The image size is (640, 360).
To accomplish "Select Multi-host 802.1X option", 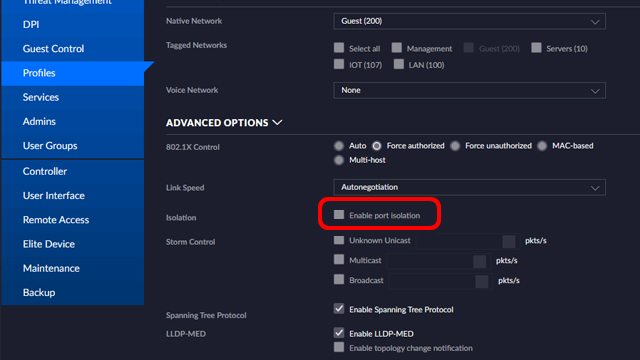I will [339, 160].
